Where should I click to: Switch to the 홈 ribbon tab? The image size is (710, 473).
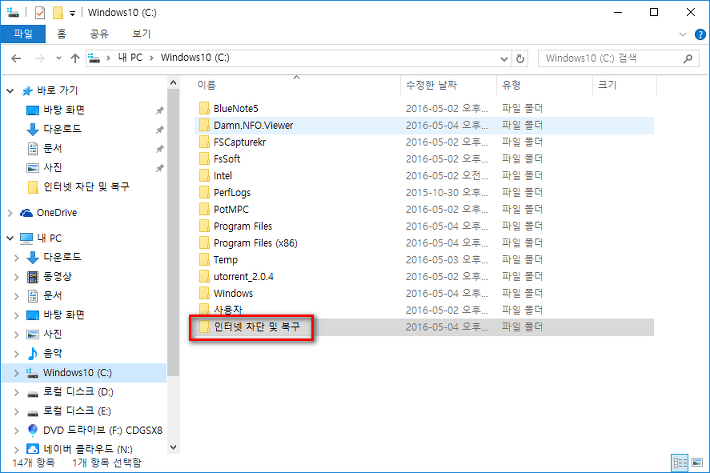point(62,34)
